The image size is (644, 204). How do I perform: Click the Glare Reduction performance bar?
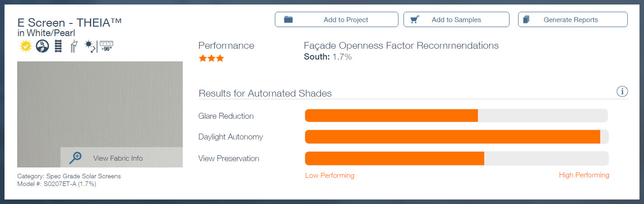click(457, 116)
